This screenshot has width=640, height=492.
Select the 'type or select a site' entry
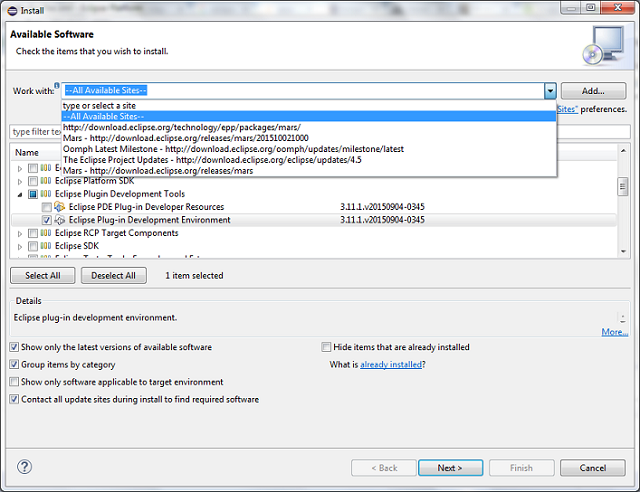pos(309,106)
